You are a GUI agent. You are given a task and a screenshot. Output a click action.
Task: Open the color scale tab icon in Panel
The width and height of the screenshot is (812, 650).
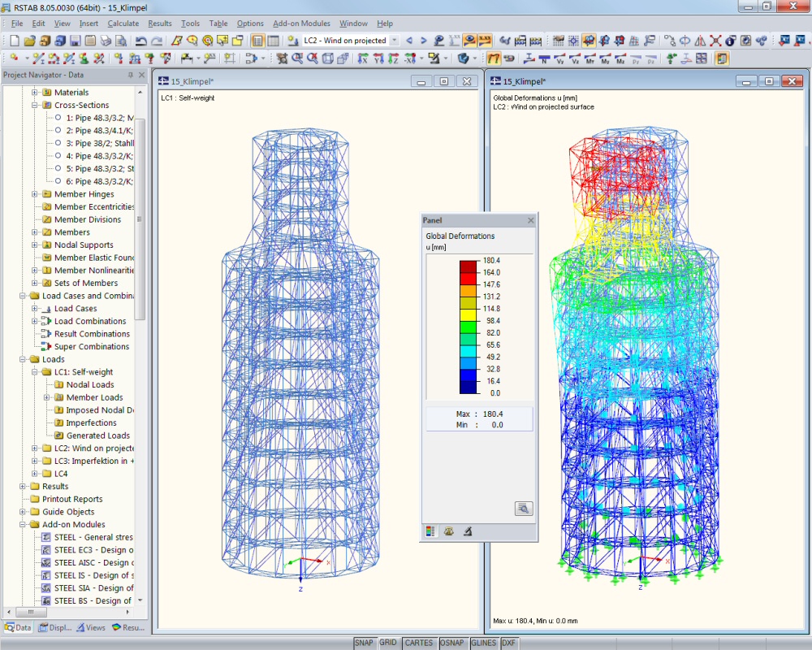[x=430, y=531]
